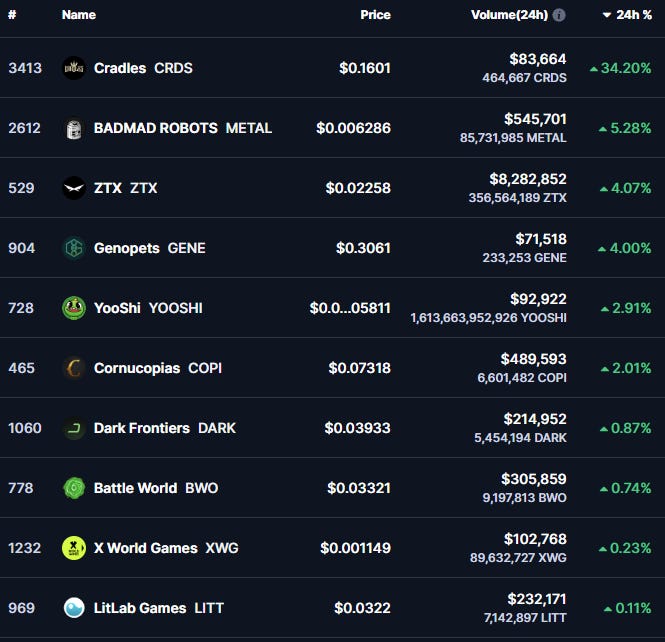Open the YooShi YOOSHI coin page
Viewport: 665px width, 642px height.
click(148, 308)
